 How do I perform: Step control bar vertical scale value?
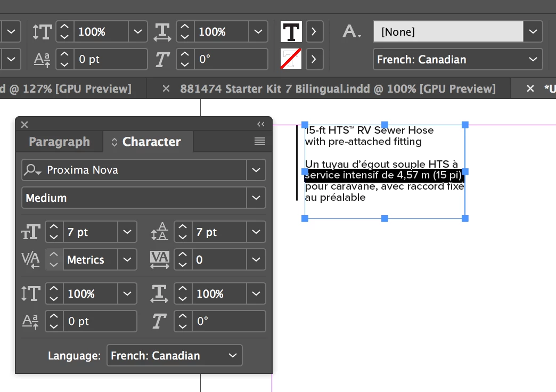64,31
